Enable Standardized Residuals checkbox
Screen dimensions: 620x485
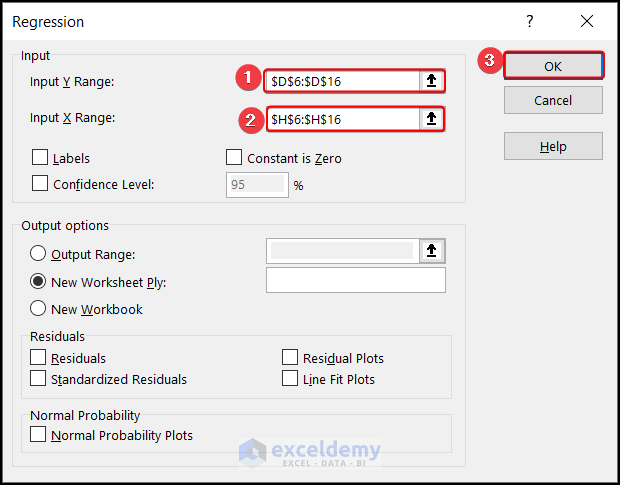(39, 379)
